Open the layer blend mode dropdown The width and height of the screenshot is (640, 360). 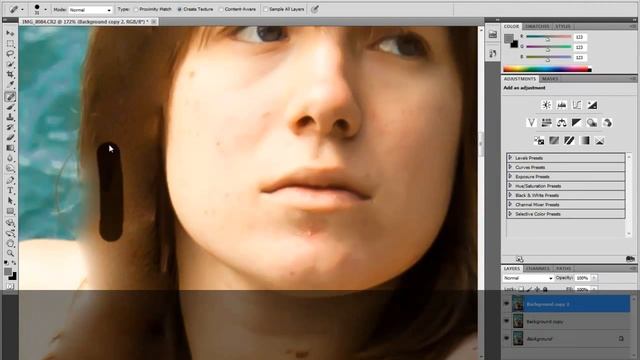tap(528, 278)
